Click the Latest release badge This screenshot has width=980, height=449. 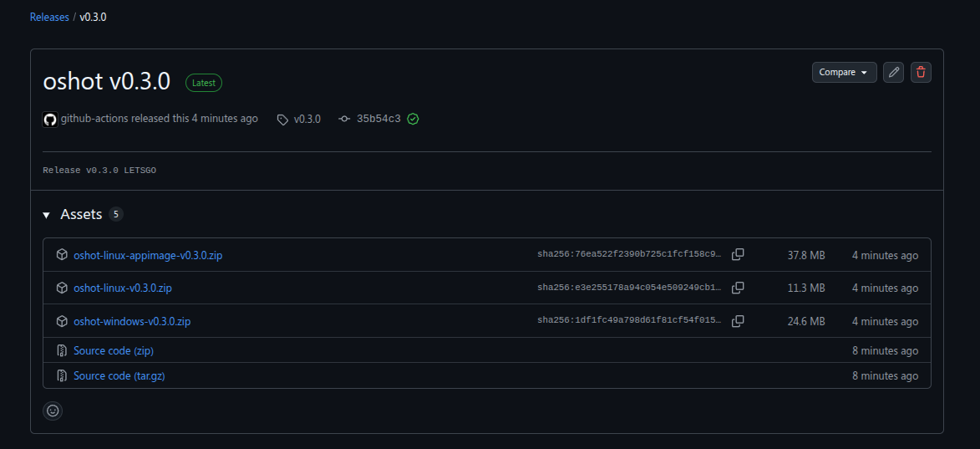(x=204, y=83)
